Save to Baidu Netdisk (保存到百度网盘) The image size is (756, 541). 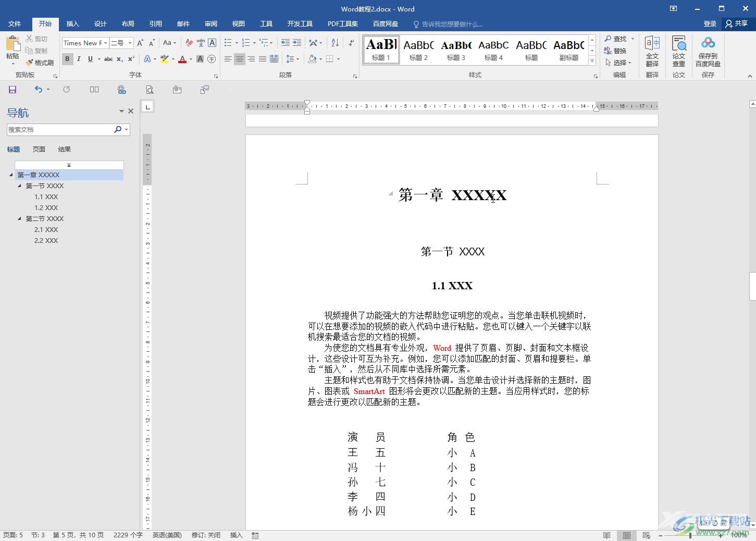[708, 51]
